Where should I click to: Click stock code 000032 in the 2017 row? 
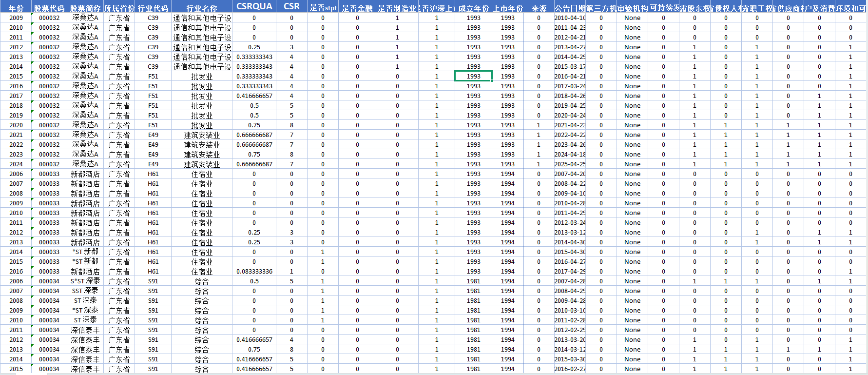click(x=49, y=96)
